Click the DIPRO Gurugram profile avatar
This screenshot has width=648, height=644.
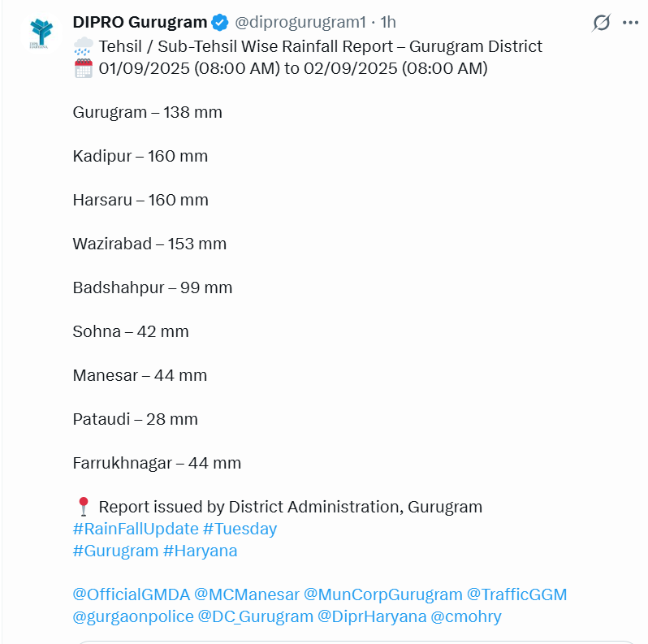[x=40, y=33]
